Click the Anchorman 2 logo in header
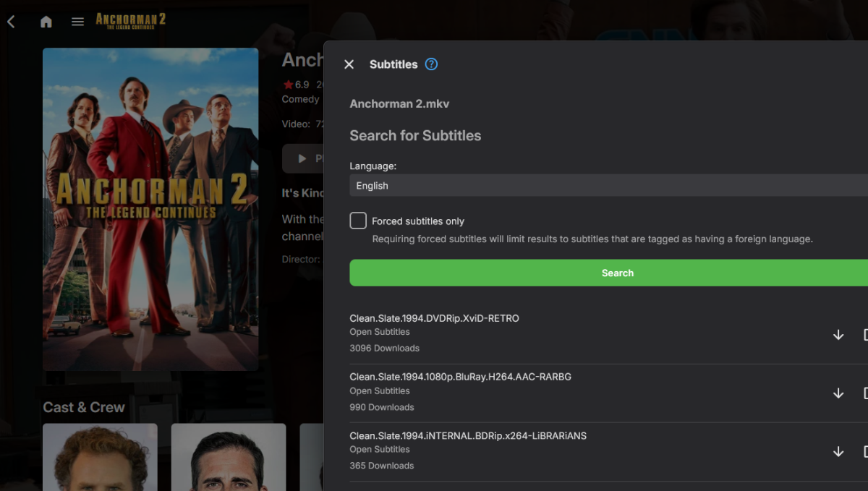Viewport: 868px width, 491px height. (130, 20)
